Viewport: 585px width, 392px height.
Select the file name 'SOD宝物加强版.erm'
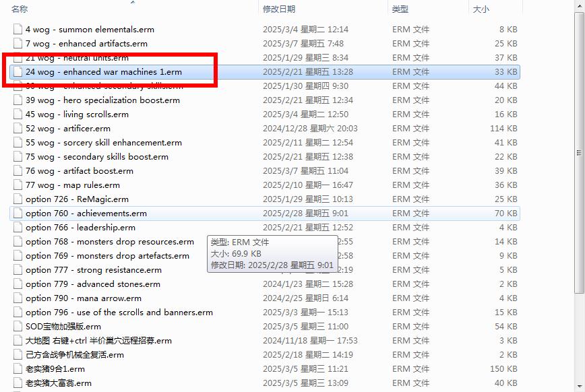click(63, 327)
